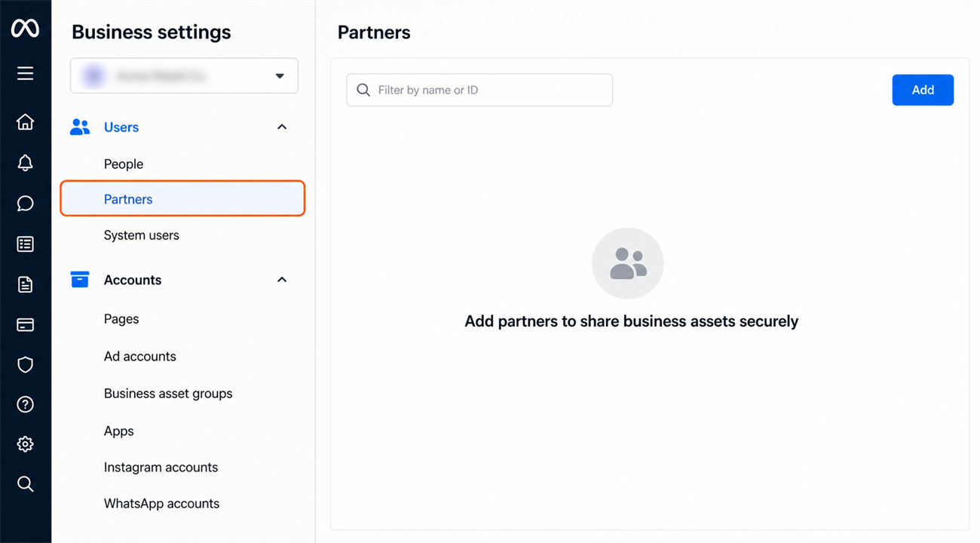This screenshot has width=980, height=543.
Task: Open the hamburger menu icon
Action: click(25, 73)
